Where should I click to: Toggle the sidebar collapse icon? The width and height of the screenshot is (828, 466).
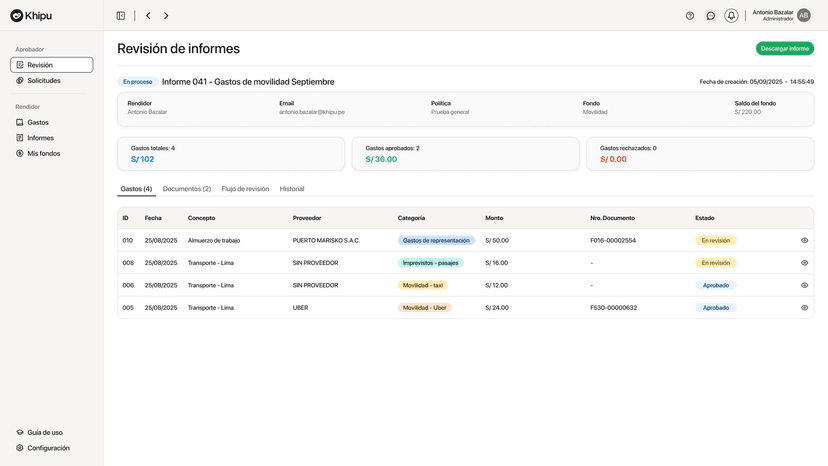coord(121,16)
